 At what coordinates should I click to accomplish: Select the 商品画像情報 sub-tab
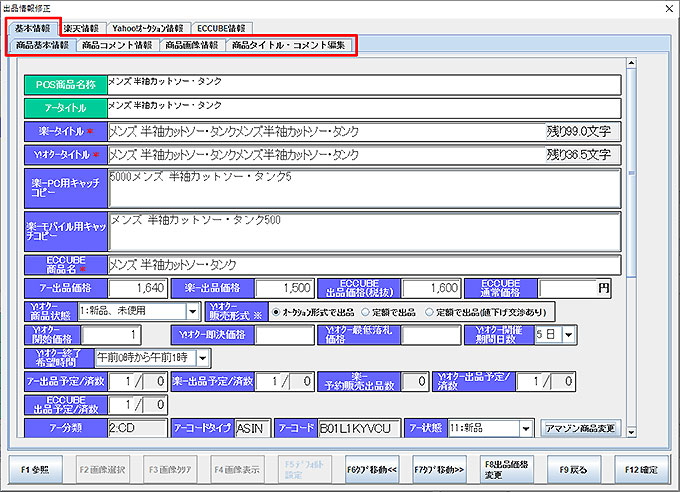click(x=191, y=45)
